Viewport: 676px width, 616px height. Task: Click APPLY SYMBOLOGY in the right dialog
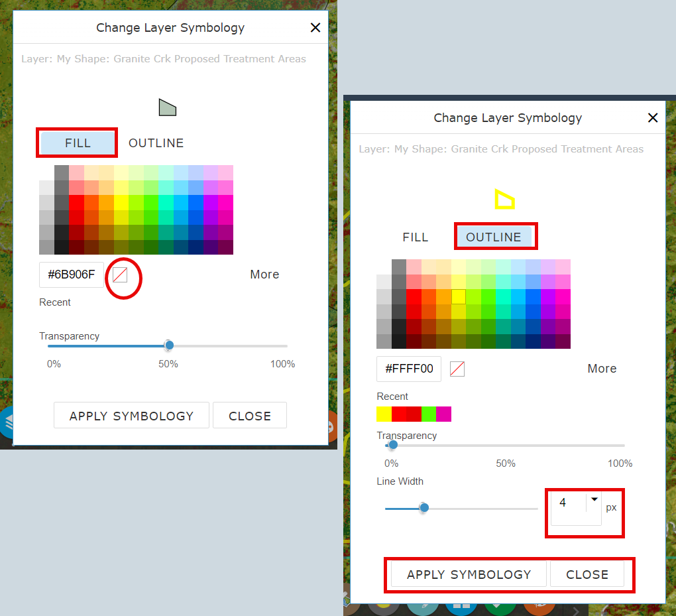(x=467, y=574)
